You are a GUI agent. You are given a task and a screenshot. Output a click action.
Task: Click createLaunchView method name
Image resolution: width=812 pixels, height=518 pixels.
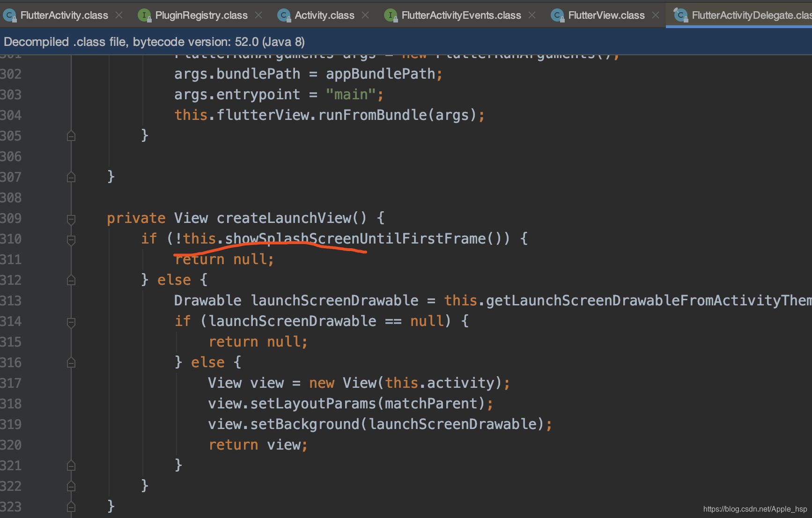click(284, 218)
